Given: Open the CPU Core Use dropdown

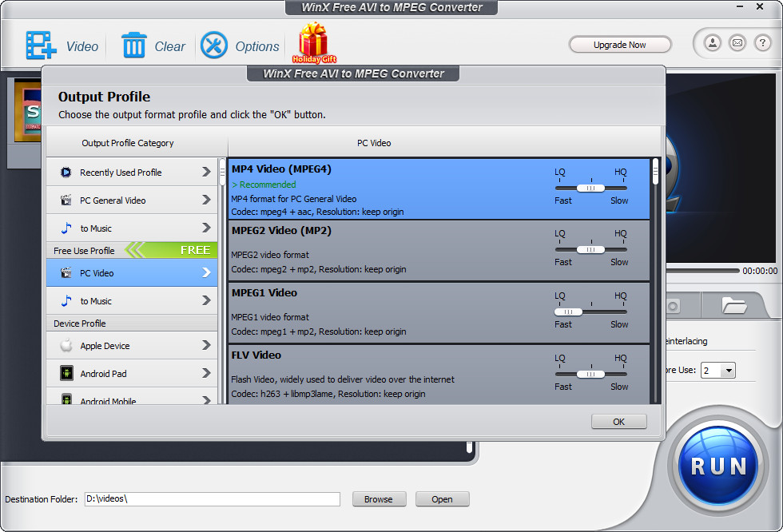Looking at the screenshot, I should pyautogui.click(x=718, y=371).
